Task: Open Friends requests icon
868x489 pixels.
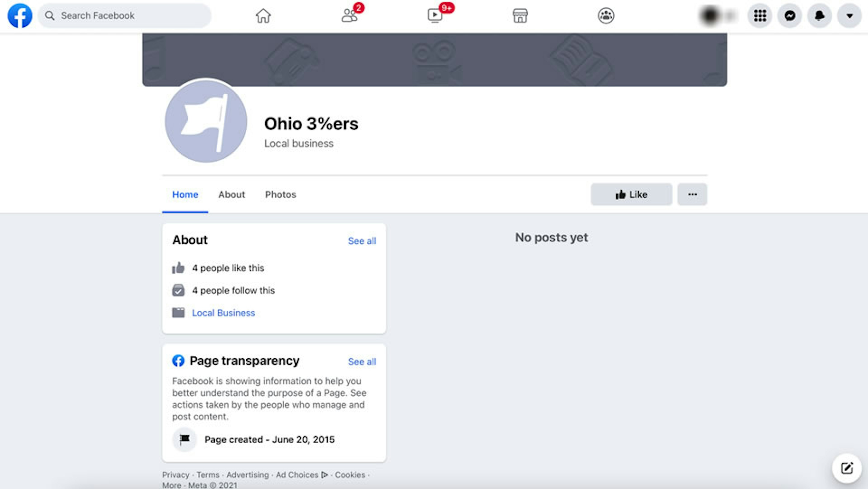Action: click(349, 16)
